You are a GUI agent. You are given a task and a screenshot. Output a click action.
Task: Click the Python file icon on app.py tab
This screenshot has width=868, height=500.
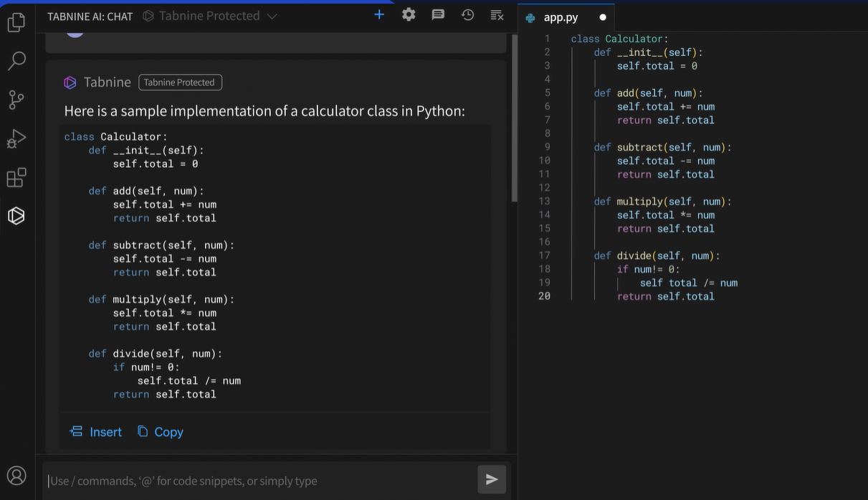(x=530, y=17)
